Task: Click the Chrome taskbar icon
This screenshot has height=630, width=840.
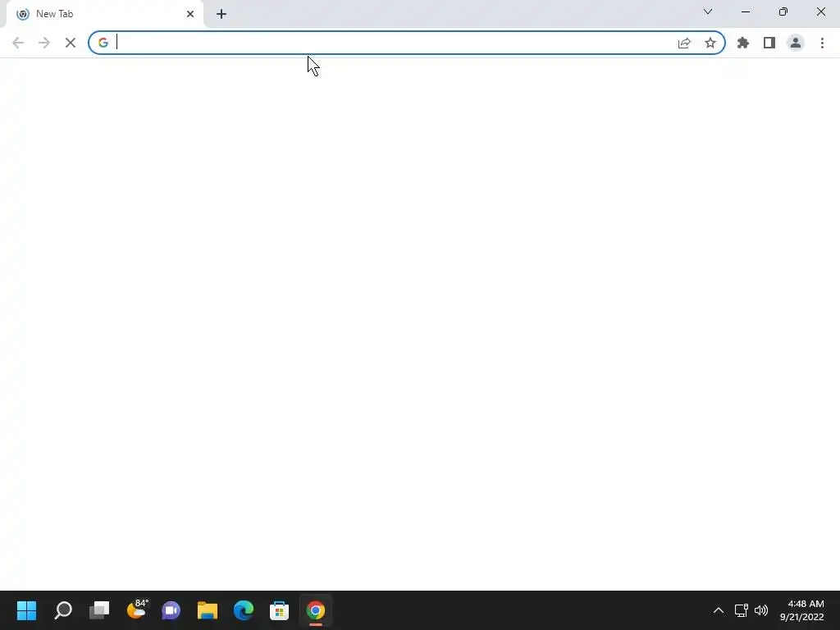Action: pyautogui.click(x=316, y=610)
